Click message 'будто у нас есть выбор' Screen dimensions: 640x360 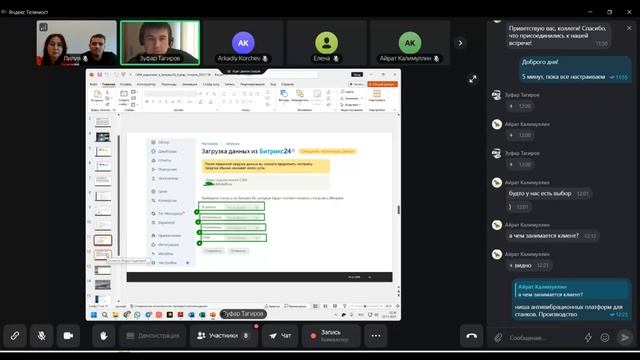[549, 193]
